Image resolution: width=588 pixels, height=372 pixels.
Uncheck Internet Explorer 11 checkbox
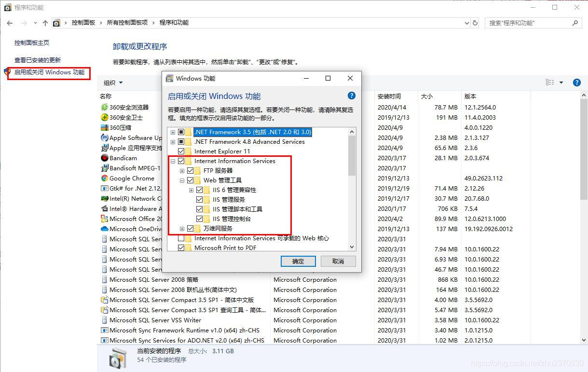coord(181,151)
